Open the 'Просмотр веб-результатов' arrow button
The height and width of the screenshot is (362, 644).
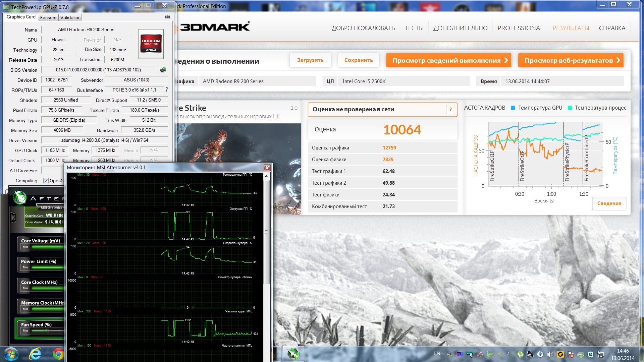pos(571,60)
